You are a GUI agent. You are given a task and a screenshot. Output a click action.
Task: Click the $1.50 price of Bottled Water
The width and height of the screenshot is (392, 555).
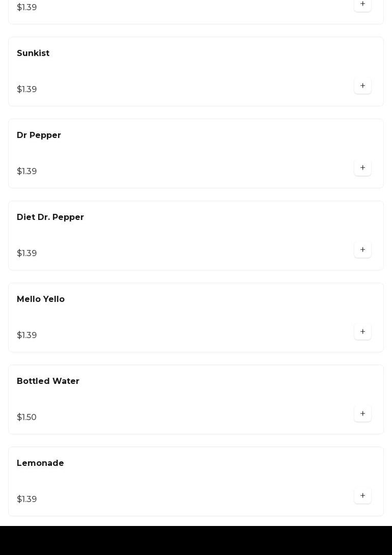coord(26,418)
